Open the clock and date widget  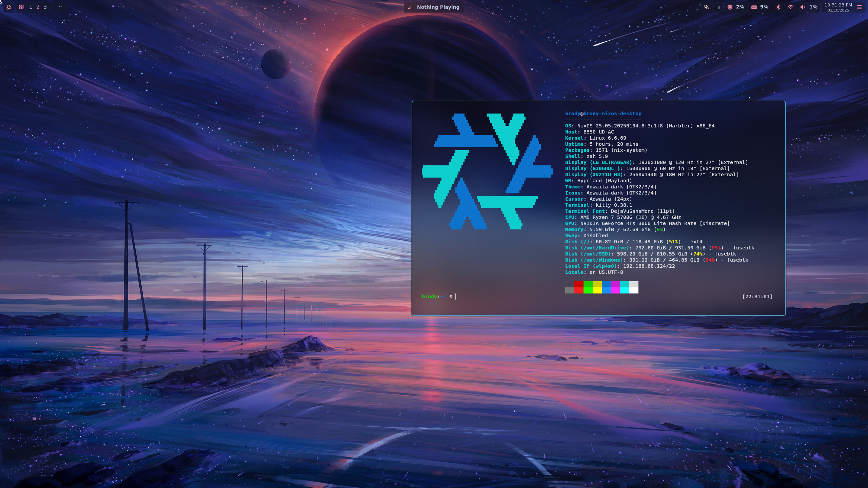click(x=838, y=7)
